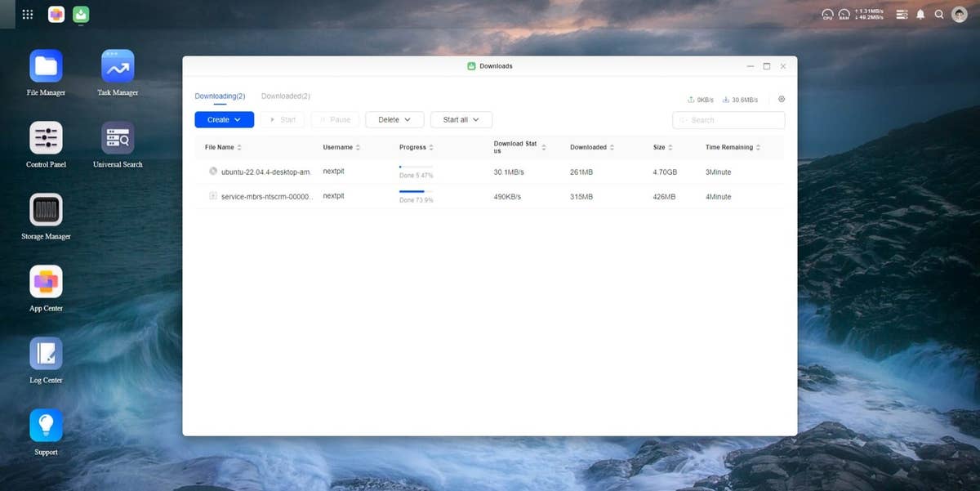980x491 pixels.
Task: Open the Start all dropdown
Action: (x=461, y=120)
